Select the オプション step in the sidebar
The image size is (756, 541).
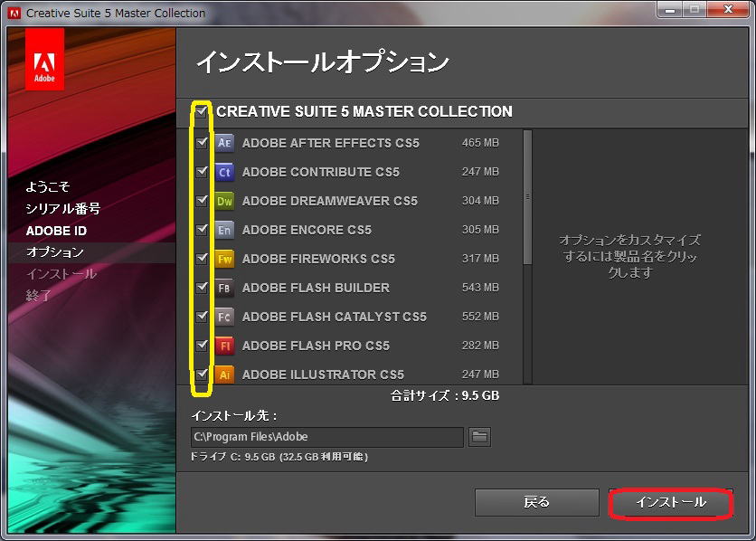pyautogui.click(x=55, y=252)
